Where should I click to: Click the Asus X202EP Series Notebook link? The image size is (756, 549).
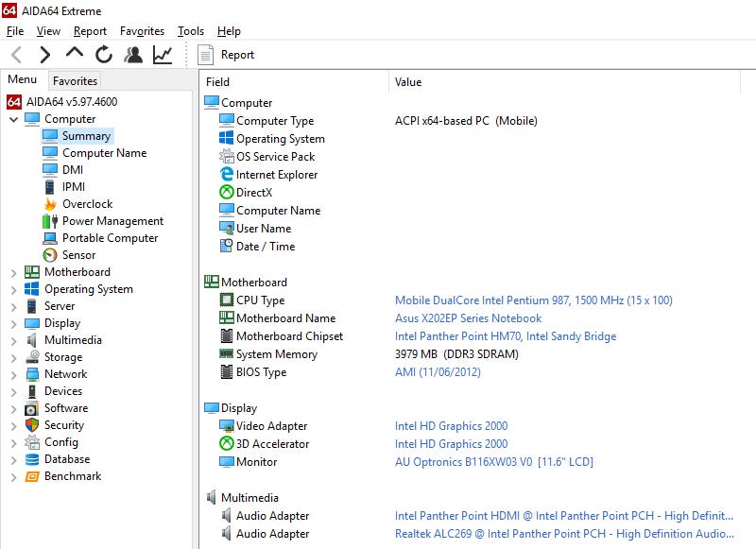[x=468, y=318]
